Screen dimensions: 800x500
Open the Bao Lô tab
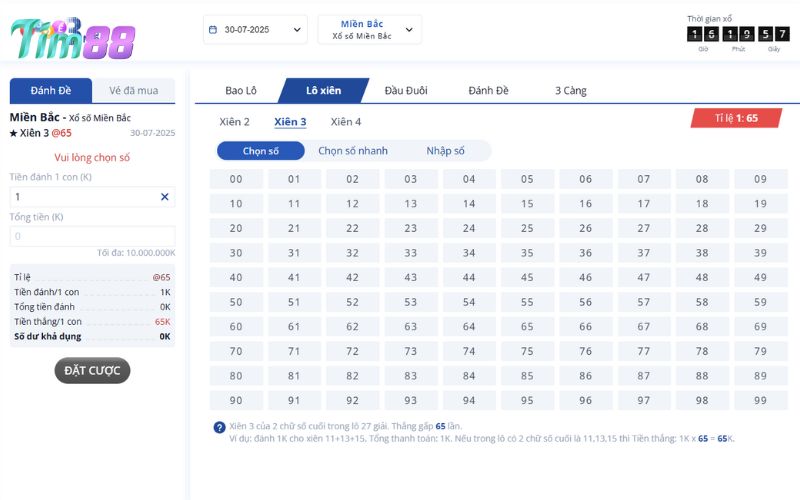click(x=240, y=91)
